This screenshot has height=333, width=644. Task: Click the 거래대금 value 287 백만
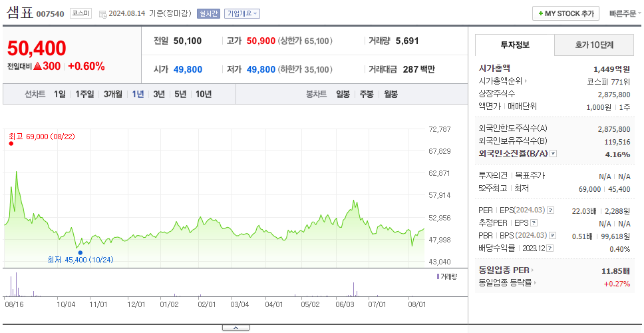(x=418, y=69)
